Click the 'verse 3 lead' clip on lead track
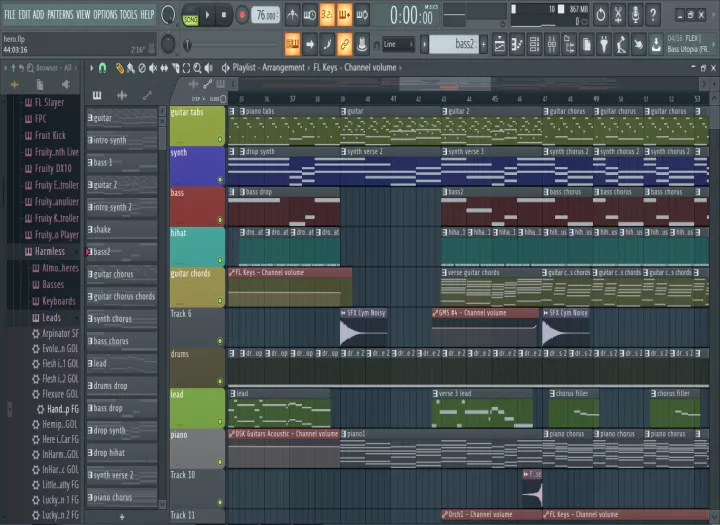Image resolution: width=720 pixels, height=525 pixels. click(482, 408)
